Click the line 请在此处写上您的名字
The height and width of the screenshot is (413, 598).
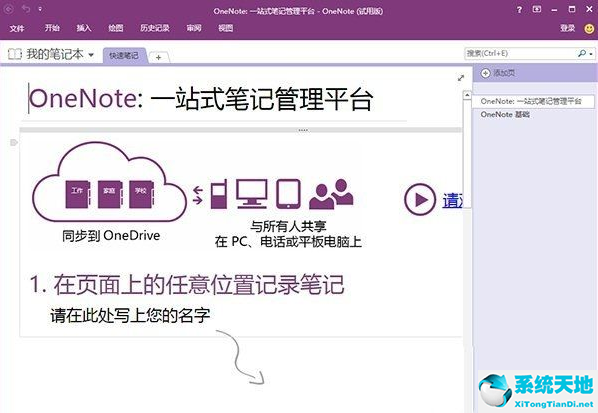[130, 315]
